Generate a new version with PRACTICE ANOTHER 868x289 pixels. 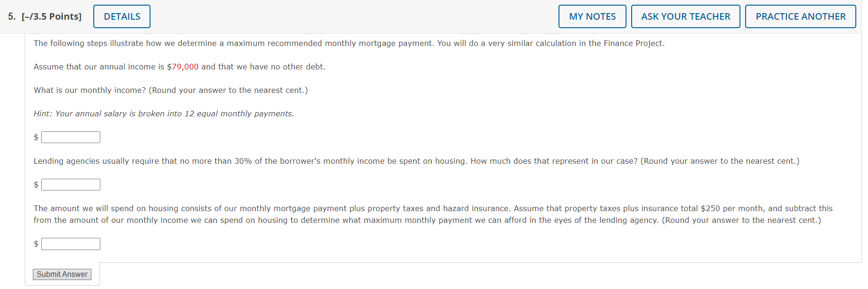coord(800,16)
